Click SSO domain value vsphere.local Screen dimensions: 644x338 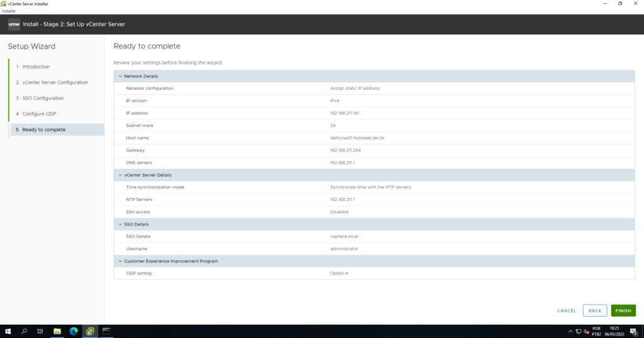tap(344, 236)
